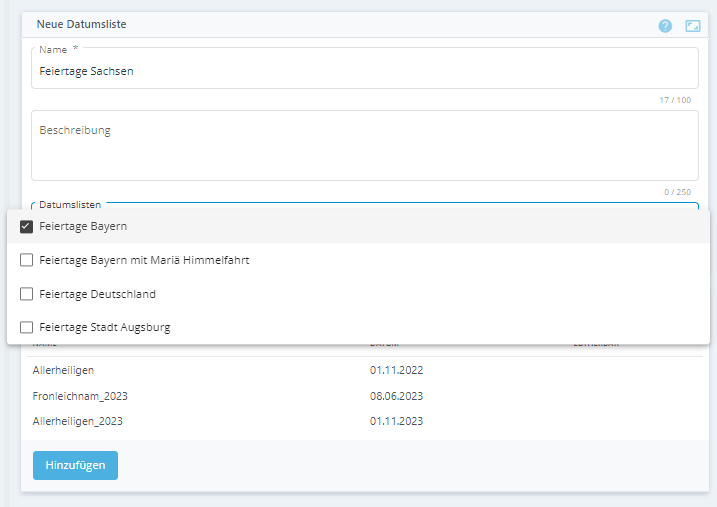Enable Feiertage Bayern mit Mariä Himmelfahrt checkbox

point(27,260)
